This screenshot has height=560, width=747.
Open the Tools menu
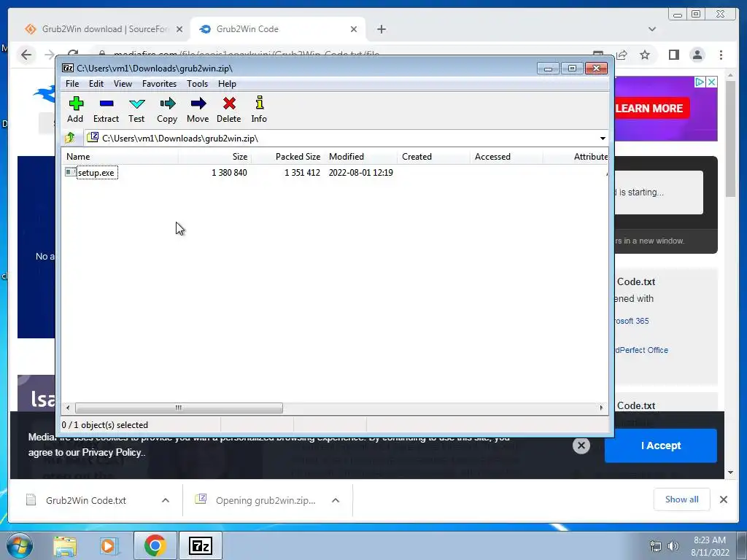tap(197, 84)
